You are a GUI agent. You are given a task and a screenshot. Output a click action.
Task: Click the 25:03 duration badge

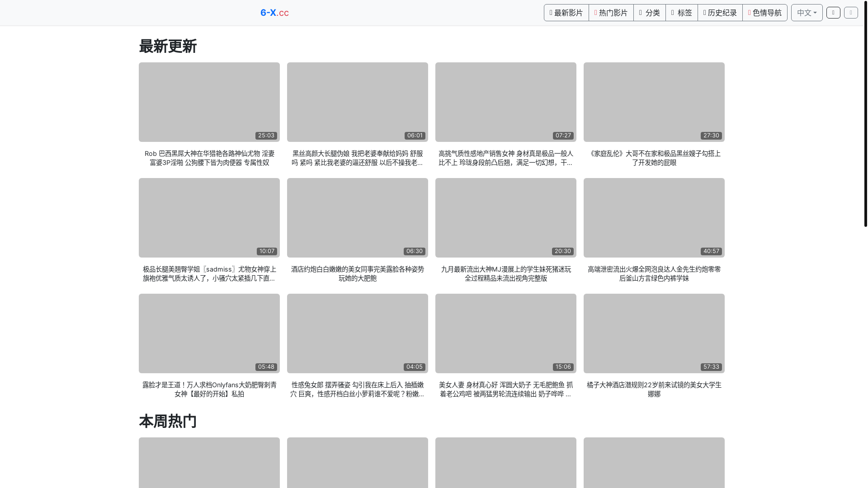(x=266, y=136)
